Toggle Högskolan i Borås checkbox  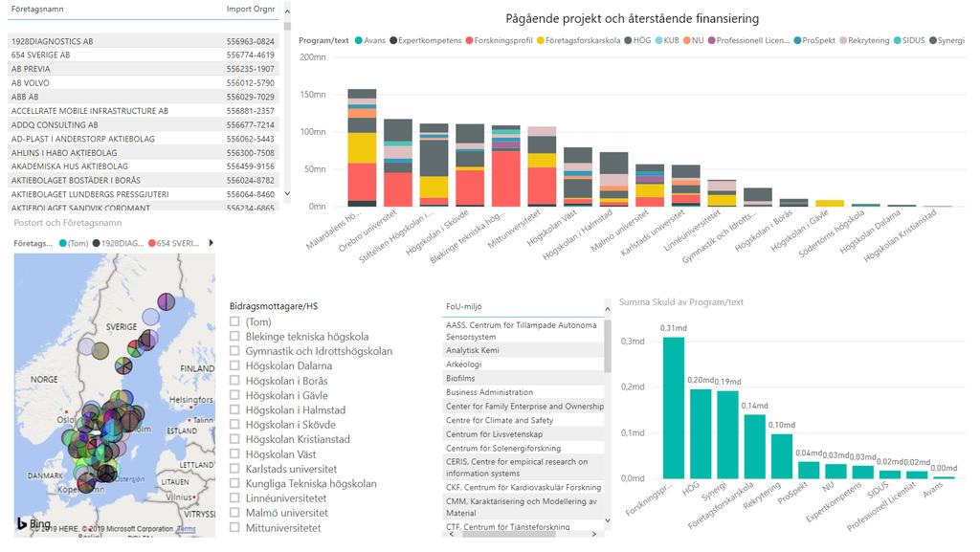[x=234, y=381]
